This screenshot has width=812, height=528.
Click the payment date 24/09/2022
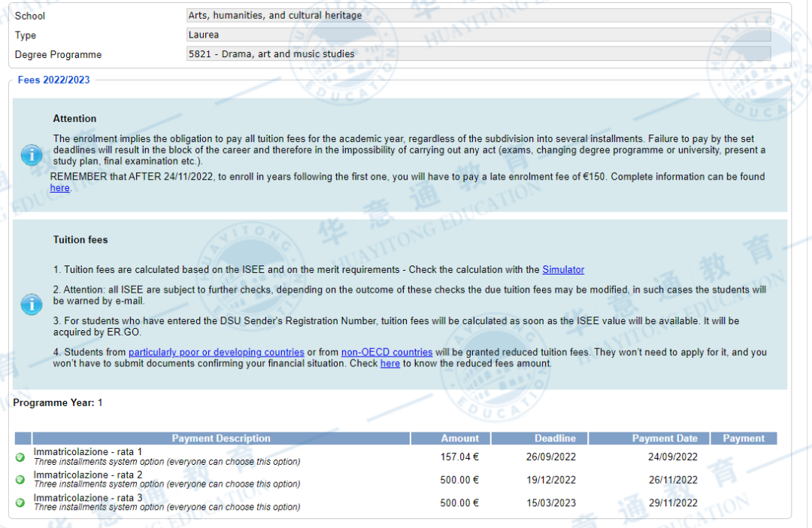pos(673,457)
